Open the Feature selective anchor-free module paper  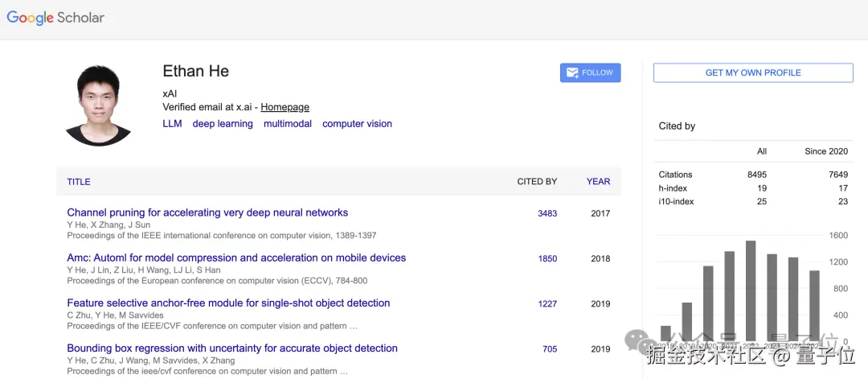[228, 303]
